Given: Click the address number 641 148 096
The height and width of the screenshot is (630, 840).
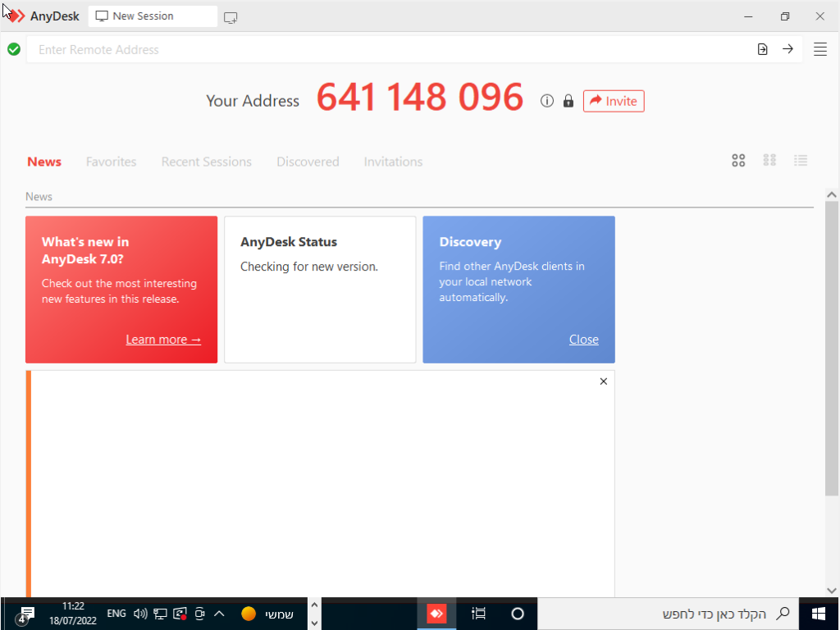Looking at the screenshot, I should [x=419, y=98].
